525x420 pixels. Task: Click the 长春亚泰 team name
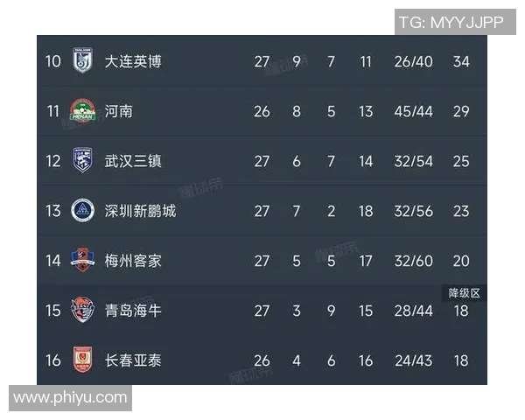[x=133, y=360]
